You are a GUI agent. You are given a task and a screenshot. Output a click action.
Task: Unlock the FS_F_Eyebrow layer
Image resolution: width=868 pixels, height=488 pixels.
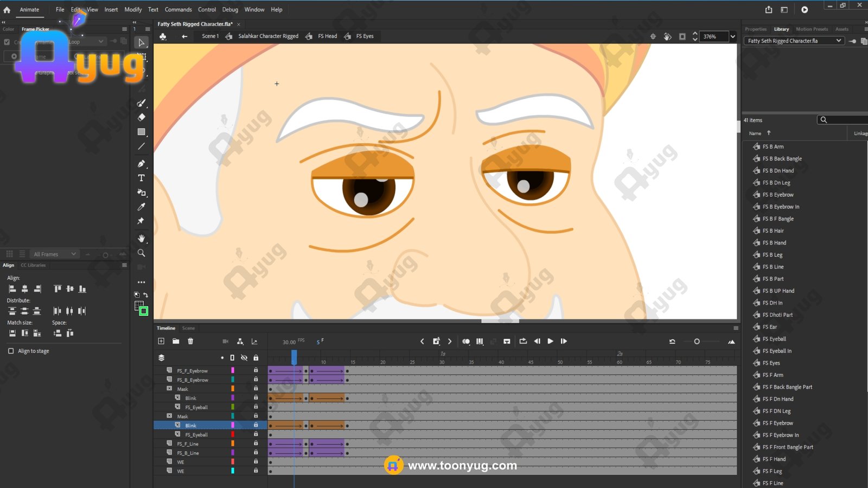click(256, 370)
